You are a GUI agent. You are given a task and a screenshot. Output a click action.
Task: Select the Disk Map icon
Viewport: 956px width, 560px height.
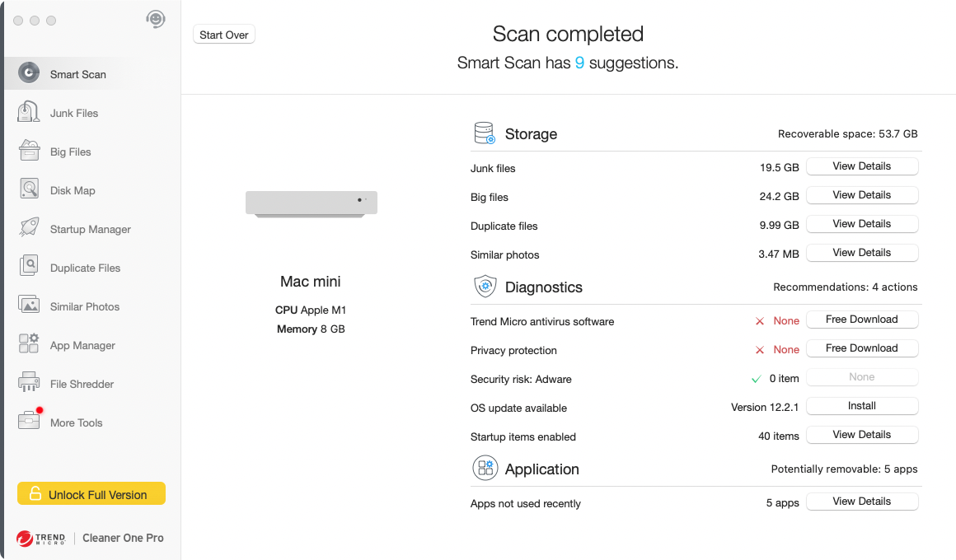tap(29, 190)
